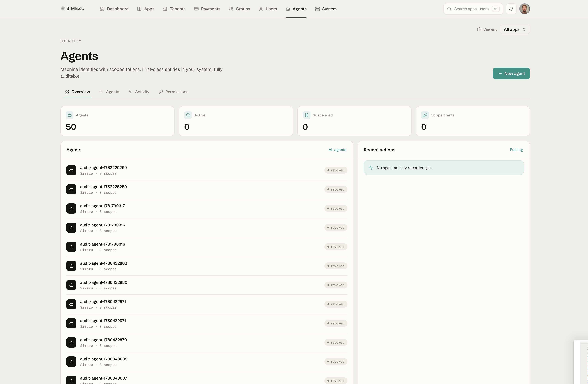
Task: Open the All apps viewing dropdown
Action: click(x=515, y=29)
